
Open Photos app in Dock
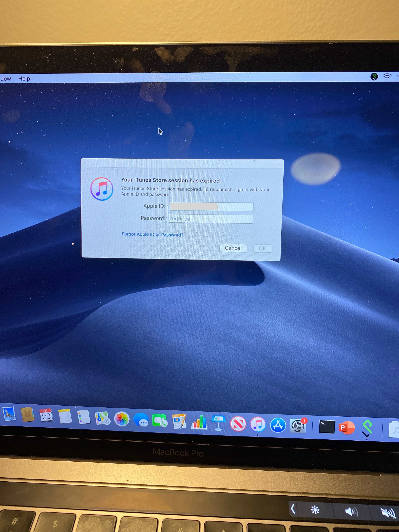coord(122,419)
